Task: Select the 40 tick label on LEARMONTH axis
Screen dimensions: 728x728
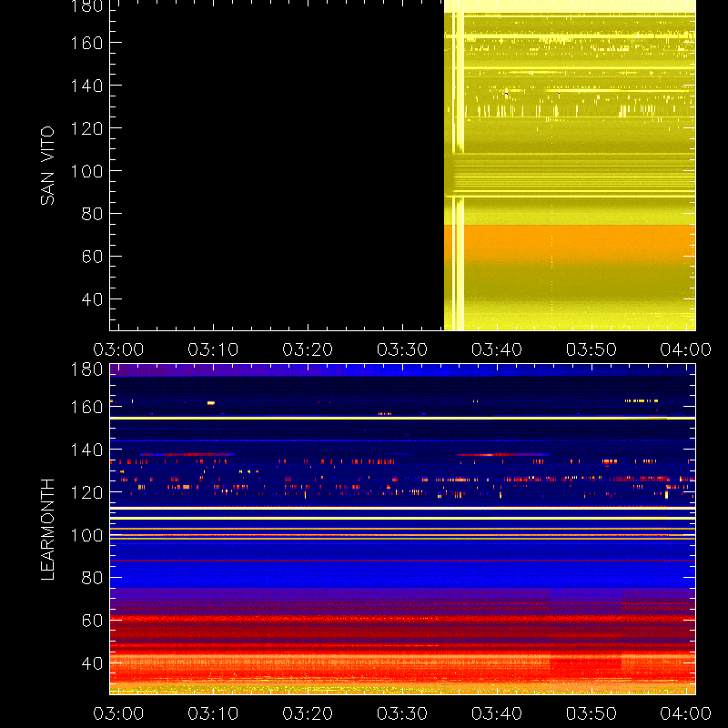Action: [x=92, y=663]
